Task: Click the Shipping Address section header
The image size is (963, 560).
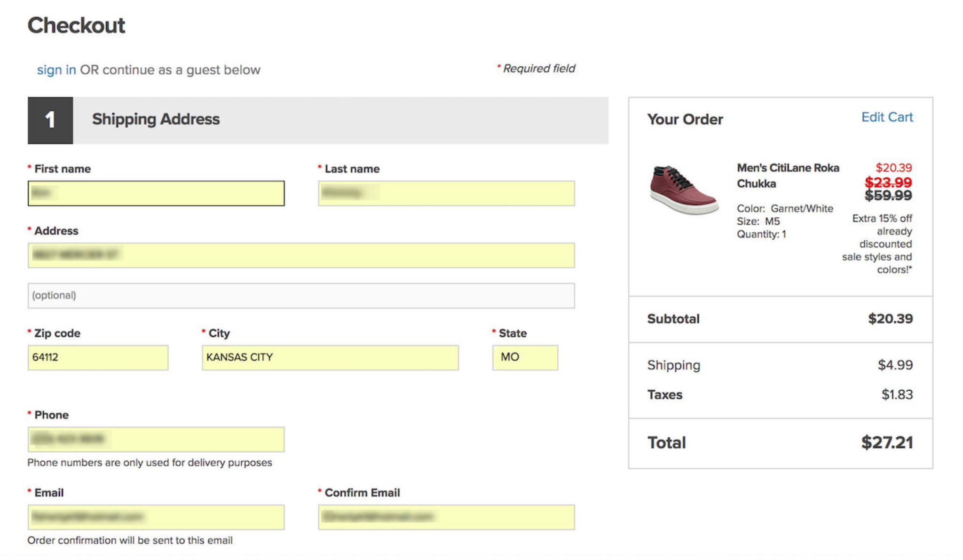Action: click(156, 119)
